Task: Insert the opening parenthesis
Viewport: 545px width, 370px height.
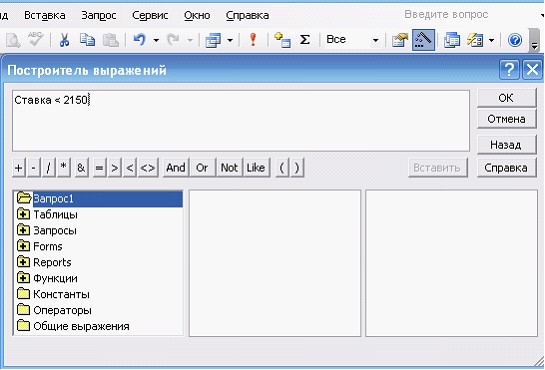Action: (x=282, y=168)
